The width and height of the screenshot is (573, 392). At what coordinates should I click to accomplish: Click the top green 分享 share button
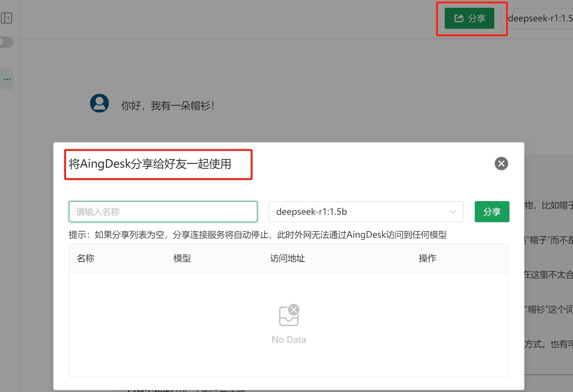coord(469,18)
